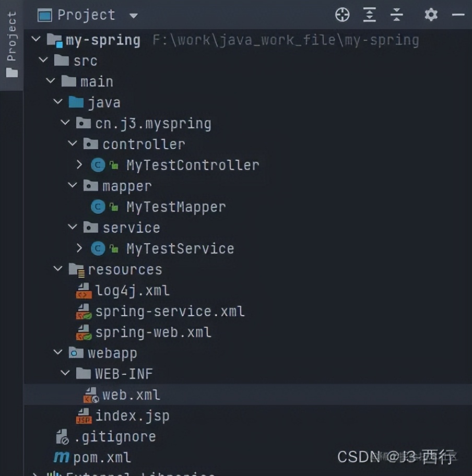Select web.xml in the tree
The image size is (472, 476).
tap(131, 395)
